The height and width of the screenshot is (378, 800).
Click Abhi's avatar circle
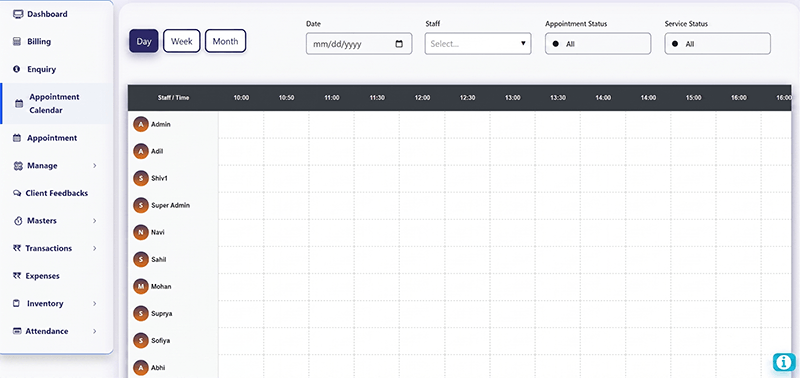pos(141,367)
